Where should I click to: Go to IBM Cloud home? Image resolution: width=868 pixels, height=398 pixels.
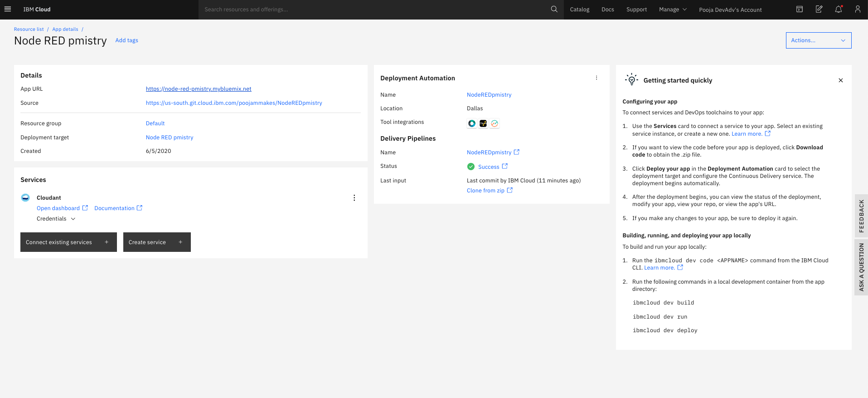[x=37, y=10]
